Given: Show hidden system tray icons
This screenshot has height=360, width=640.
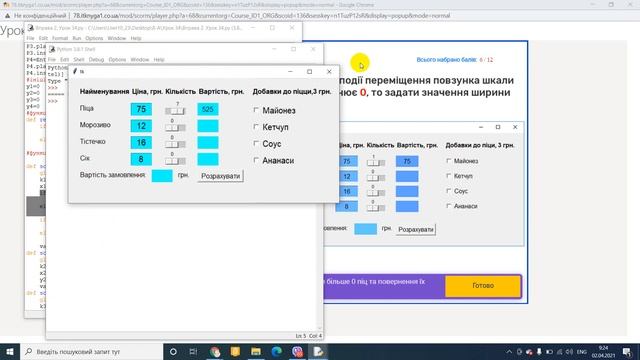Looking at the screenshot, I should 509,351.
